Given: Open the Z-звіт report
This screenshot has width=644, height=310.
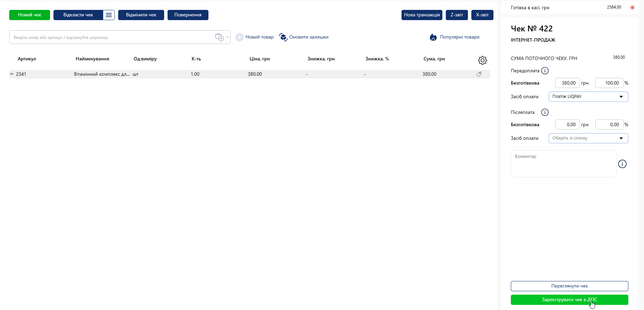Looking at the screenshot, I should (x=457, y=15).
